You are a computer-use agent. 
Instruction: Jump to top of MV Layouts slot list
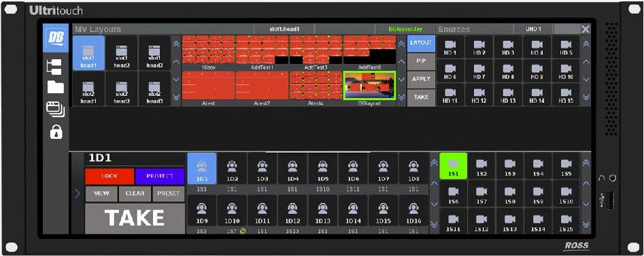coord(175,44)
